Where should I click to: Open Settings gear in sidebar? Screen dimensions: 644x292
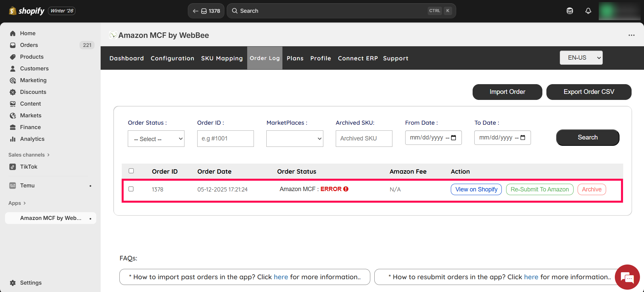pos(13,283)
